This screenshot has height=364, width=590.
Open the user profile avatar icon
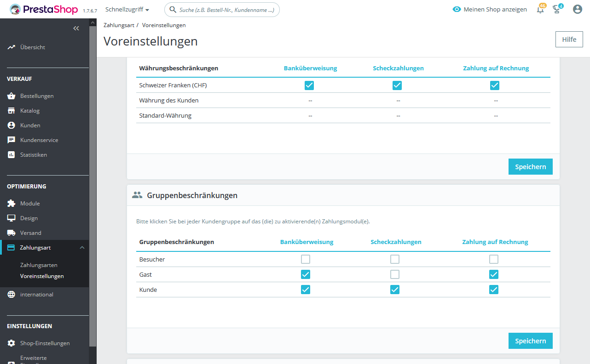[578, 9]
